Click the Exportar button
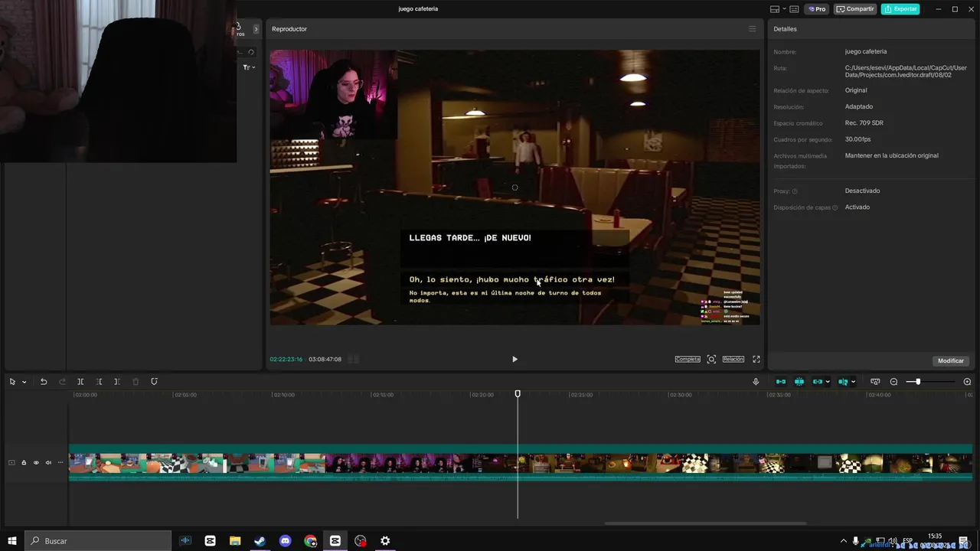The height and width of the screenshot is (551, 980). tap(900, 9)
